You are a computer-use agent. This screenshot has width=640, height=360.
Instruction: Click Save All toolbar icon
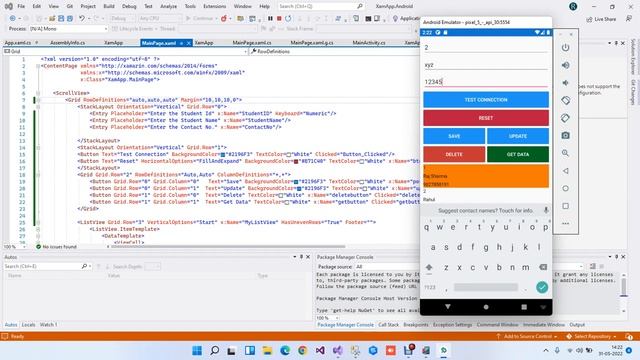coord(70,18)
